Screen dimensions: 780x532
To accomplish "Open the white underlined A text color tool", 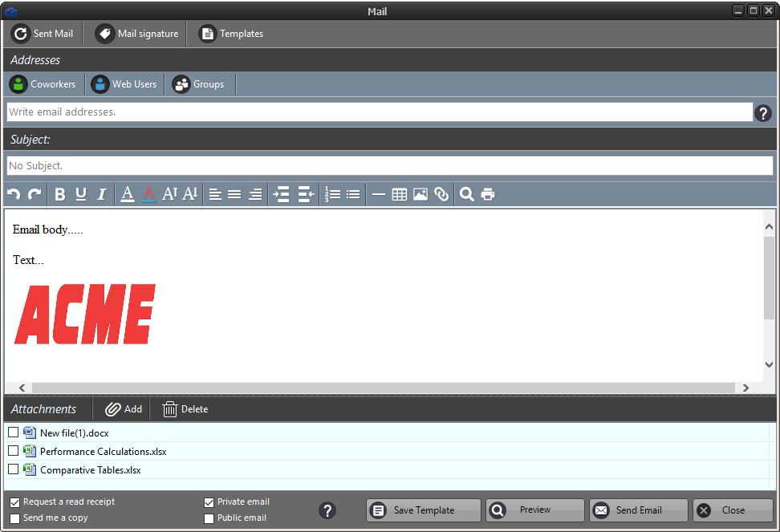I will (x=128, y=194).
